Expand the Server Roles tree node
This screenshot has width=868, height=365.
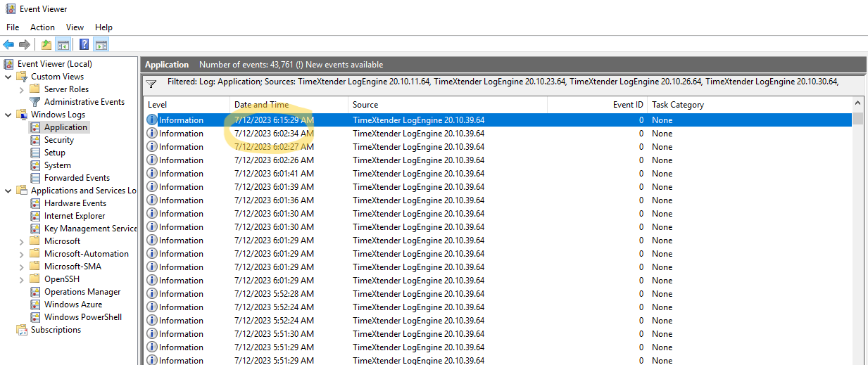tap(22, 89)
